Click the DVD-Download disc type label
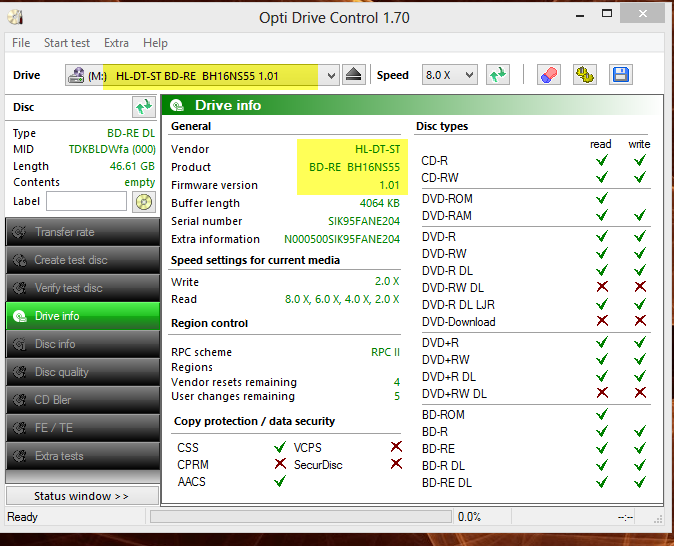 [459, 322]
